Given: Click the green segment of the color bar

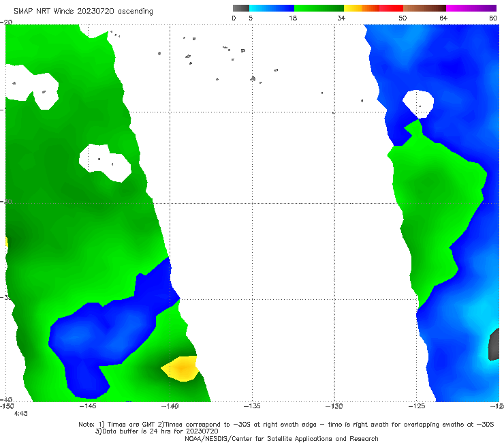Looking at the screenshot, I should click(x=319, y=8).
